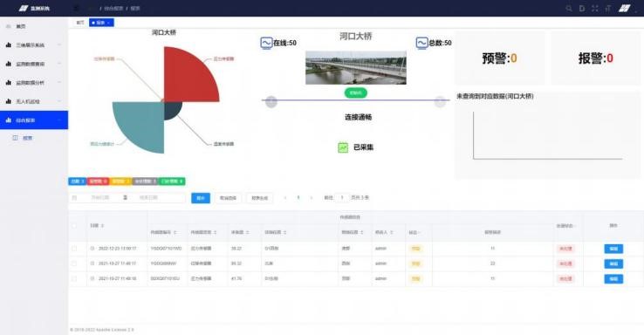Collapse the 综合报表 sidebar chevron

click(x=59, y=120)
